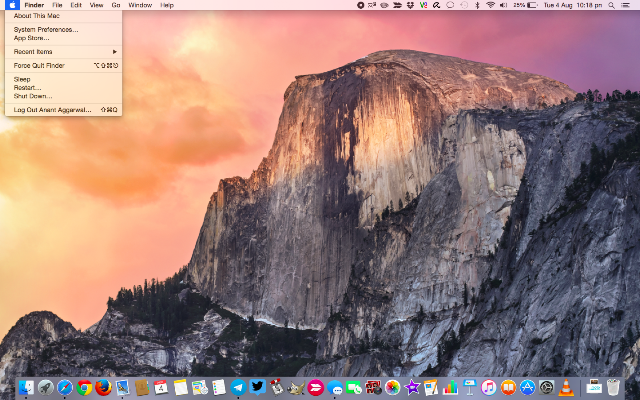
Task: Open Contacts address book in Dock
Action: [142, 387]
